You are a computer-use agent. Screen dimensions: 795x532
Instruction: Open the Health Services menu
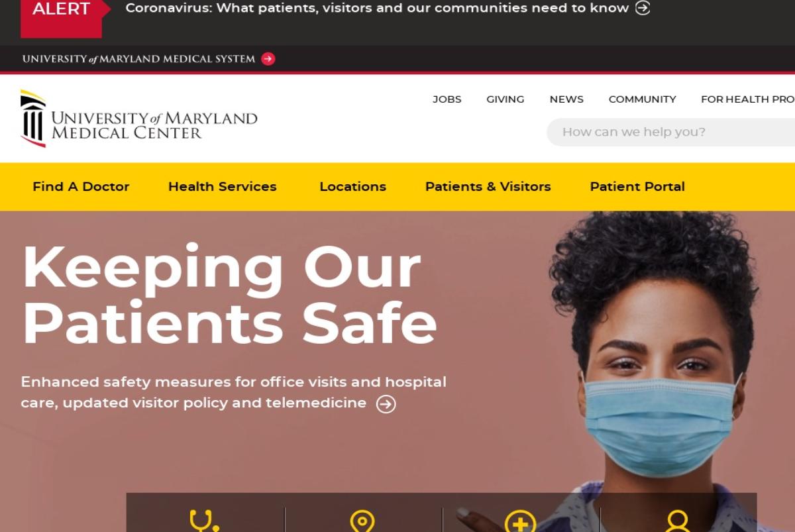pos(223,187)
